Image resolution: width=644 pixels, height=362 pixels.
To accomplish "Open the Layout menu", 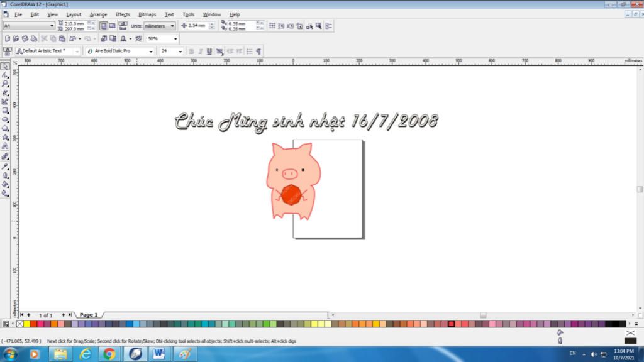I will tap(74, 14).
